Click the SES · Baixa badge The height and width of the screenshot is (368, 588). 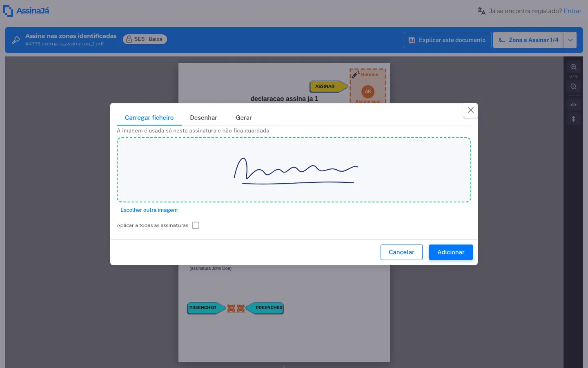(x=145, y=39)
